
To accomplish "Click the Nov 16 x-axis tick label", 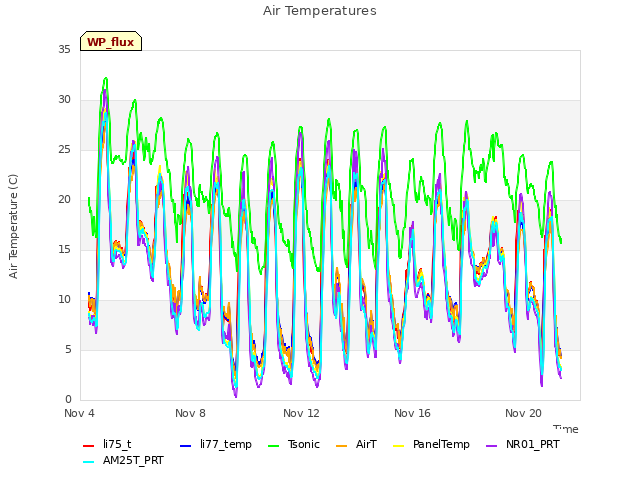I will pyautogui.click(x=412, y=413).
